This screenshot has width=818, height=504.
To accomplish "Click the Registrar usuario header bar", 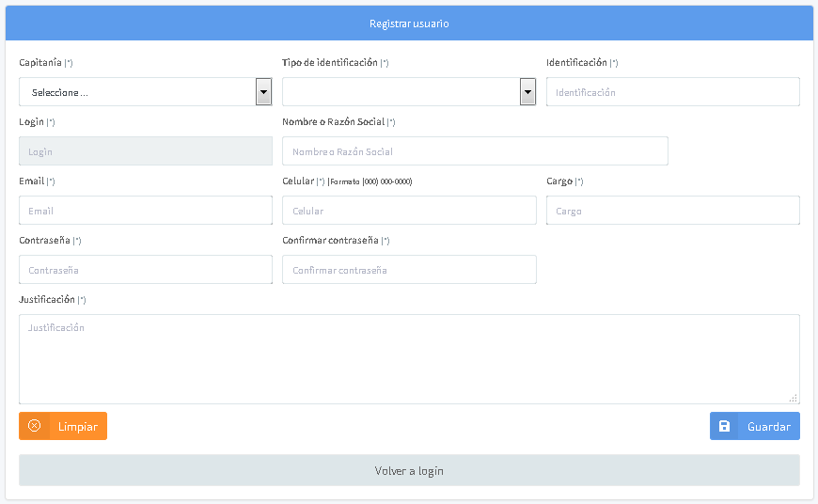I will pyautogui.click(x=409, y=24).
